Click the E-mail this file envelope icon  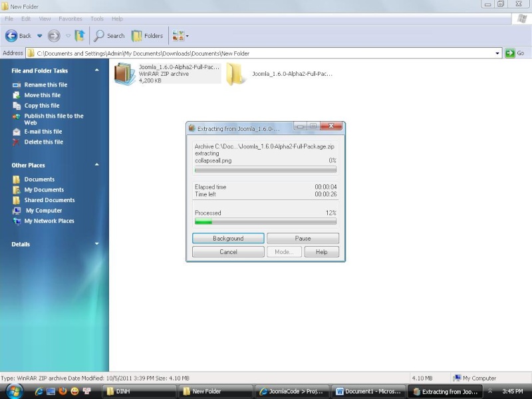pos(16,132)
